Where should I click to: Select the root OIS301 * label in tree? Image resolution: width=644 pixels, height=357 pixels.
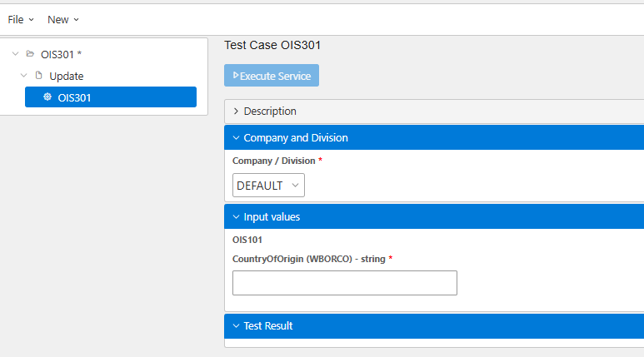point(61,54)
